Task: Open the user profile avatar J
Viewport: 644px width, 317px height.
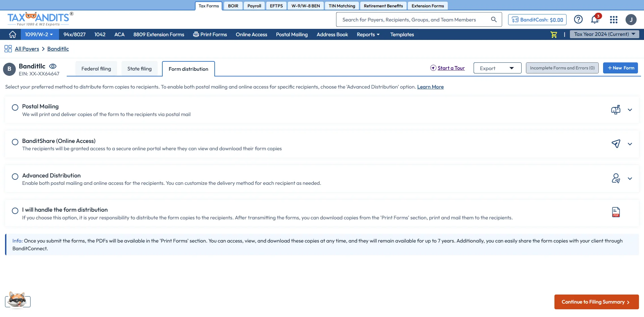Action: (631, 20)
